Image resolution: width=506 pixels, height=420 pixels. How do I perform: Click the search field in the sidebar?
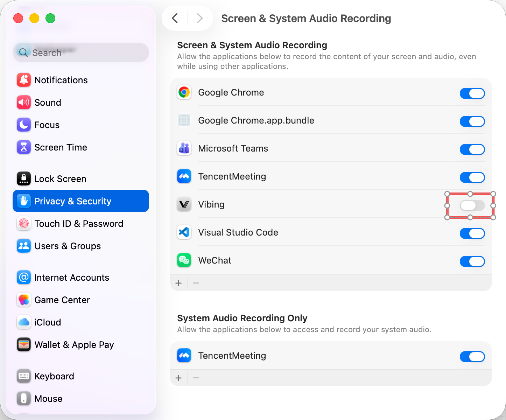80,52
